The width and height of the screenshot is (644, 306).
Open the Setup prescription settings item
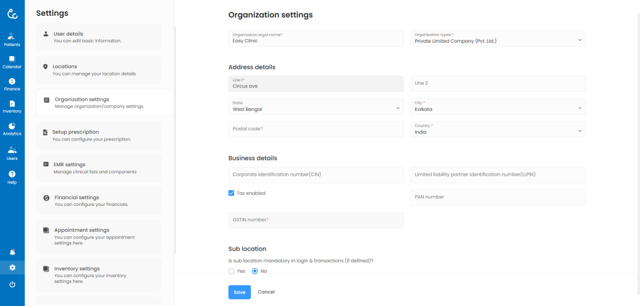click(x=99, y=135)
